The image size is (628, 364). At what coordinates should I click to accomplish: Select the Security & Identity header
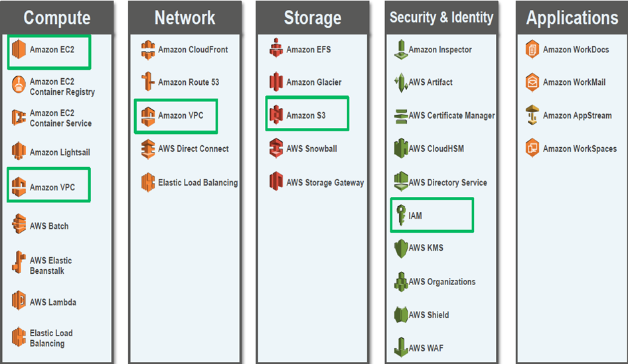[x=441, y=18]
